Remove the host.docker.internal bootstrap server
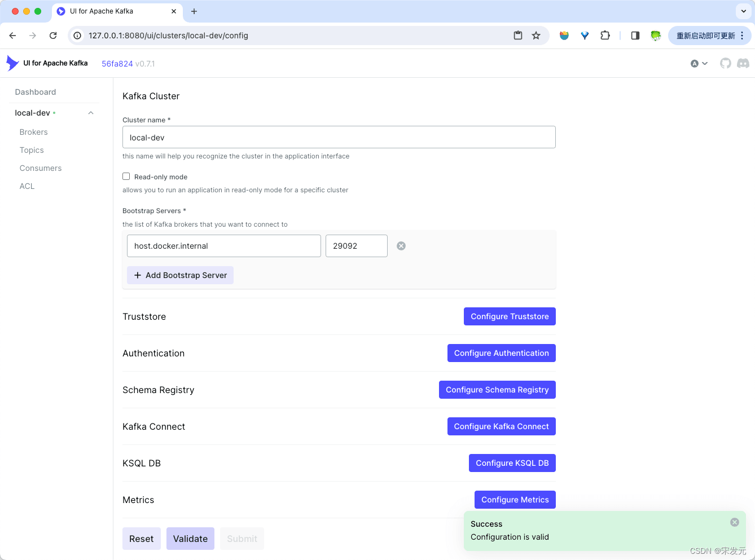 click(401, 246)
